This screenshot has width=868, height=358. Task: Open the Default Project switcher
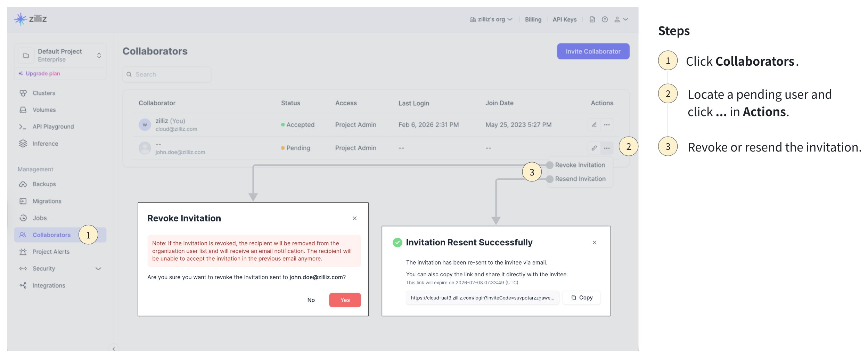(x=60, y=55)
